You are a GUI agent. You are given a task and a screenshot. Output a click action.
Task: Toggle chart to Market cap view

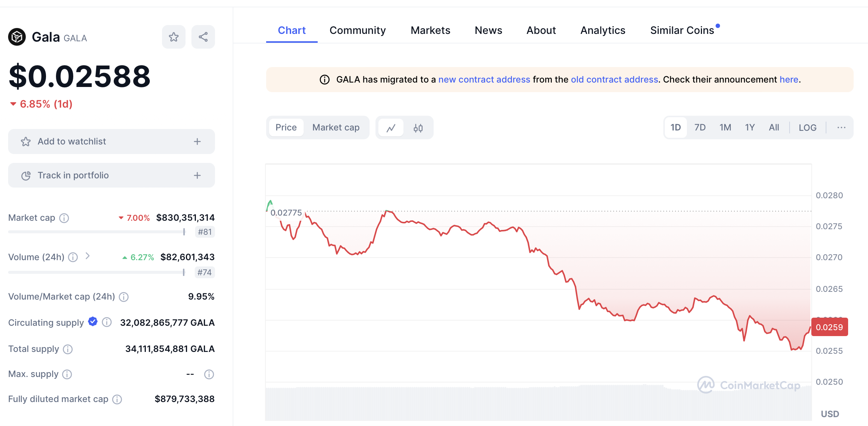point(336,128)
